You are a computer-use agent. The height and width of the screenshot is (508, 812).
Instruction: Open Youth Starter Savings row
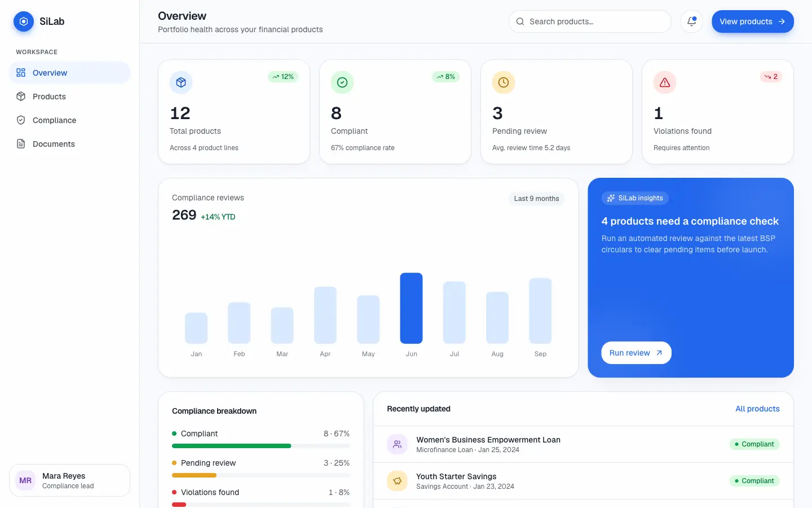584,481
